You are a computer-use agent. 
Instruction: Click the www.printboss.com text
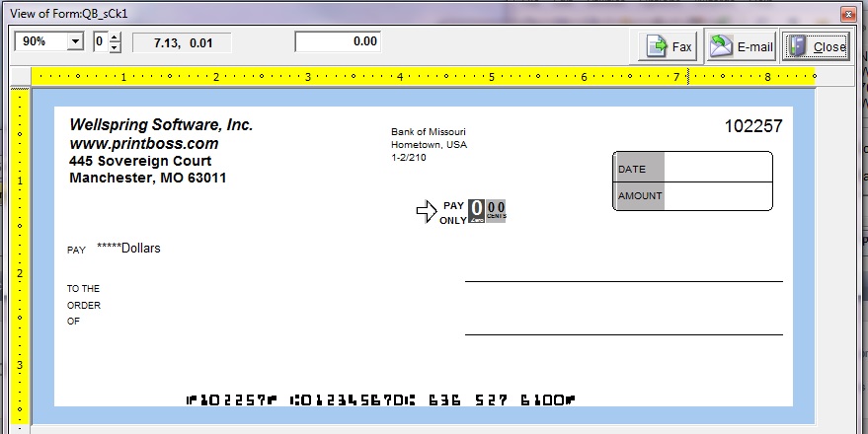144,144
